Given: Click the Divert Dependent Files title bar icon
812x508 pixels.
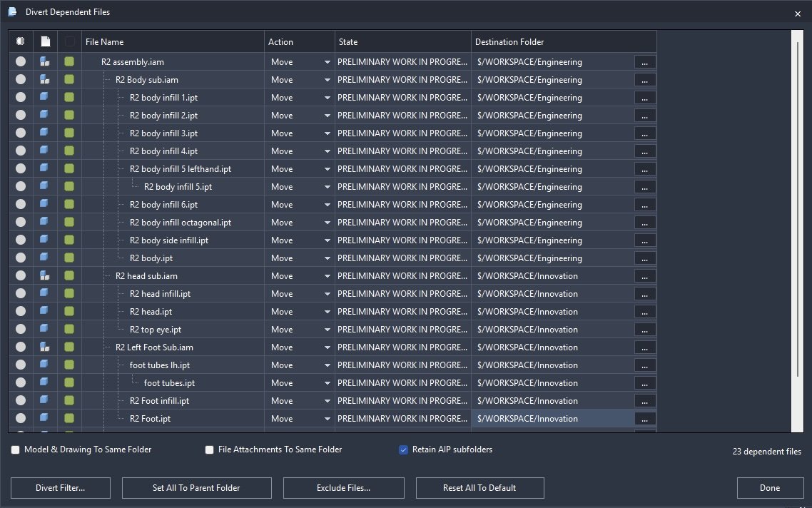Looking at the screenshot, I should (12, 11).
